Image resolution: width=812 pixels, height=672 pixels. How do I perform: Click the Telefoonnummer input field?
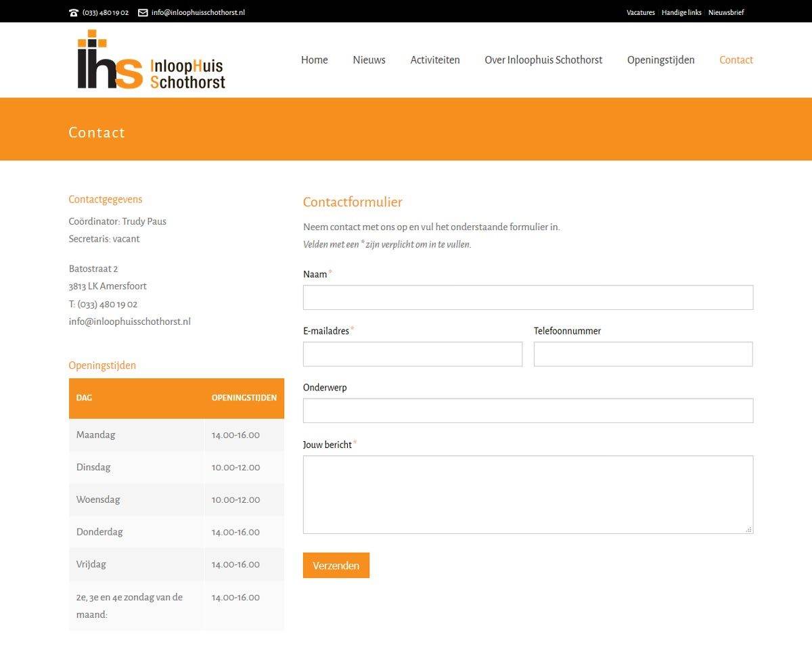[643, 354]
